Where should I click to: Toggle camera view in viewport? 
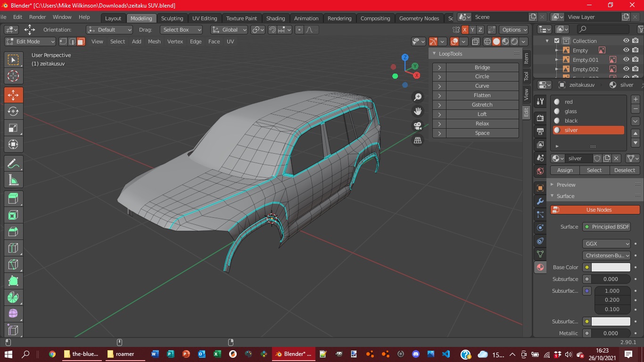coord(418,126)
